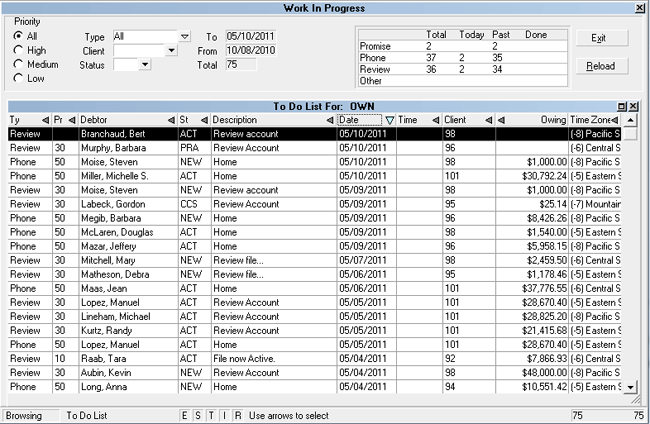Click the Promise row in summary table
The height and width of the screenshot is (424, 650).
tap(463, 46)
